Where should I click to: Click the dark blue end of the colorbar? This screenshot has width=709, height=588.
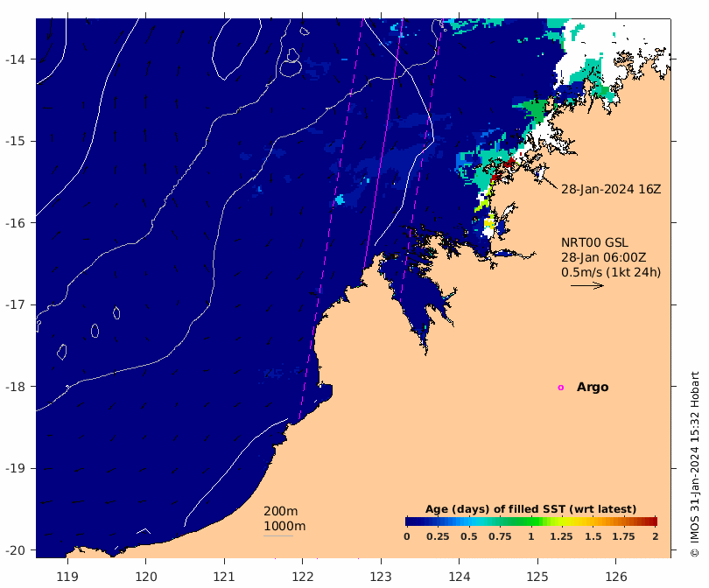[411, 521]
